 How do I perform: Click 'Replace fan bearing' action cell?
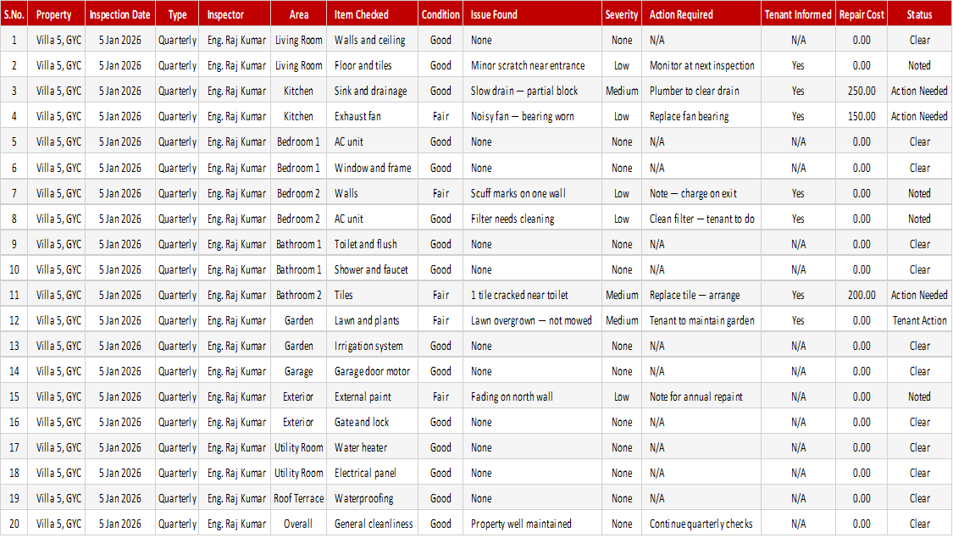pyautogui.click(x=701, y=116)
